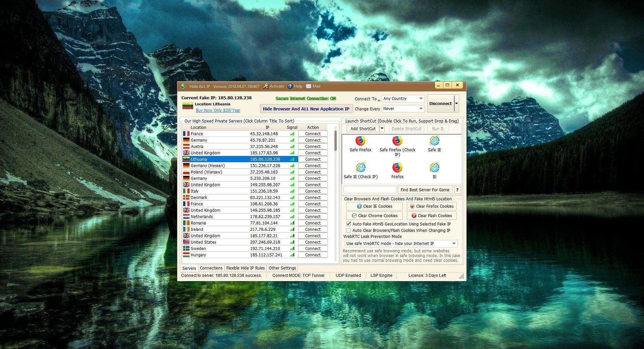
Task: Click the Disconnect button
Action: tap(440, 104)
